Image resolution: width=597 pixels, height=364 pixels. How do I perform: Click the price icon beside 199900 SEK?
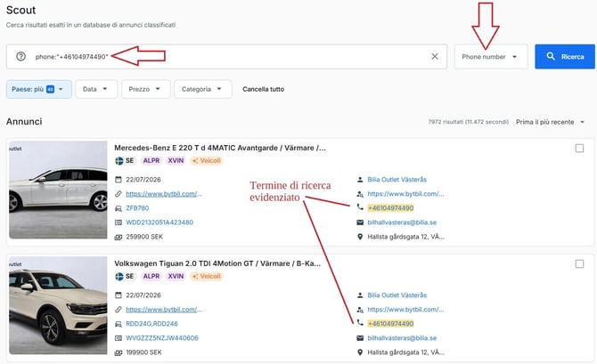click(119, 352)
